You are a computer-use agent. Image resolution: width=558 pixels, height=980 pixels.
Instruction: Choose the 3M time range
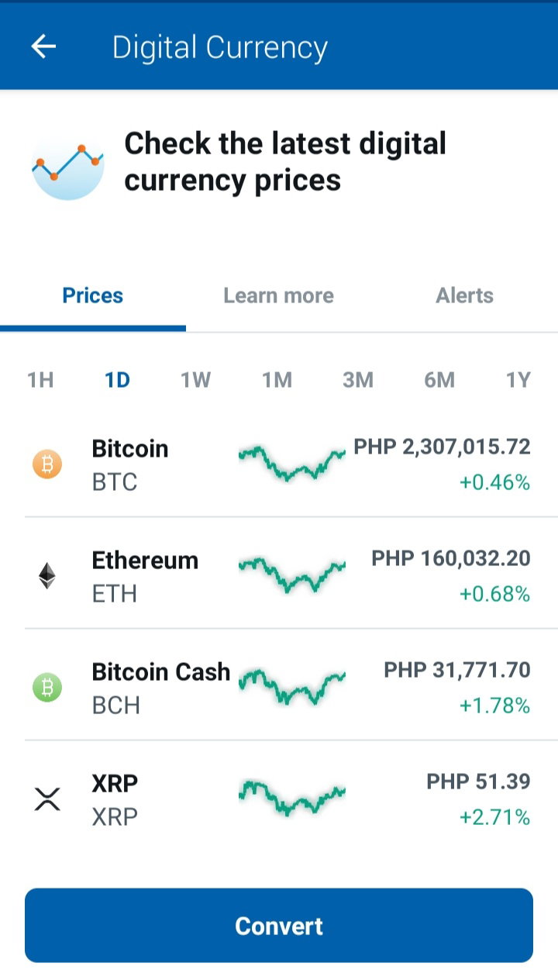pos(358,380)
